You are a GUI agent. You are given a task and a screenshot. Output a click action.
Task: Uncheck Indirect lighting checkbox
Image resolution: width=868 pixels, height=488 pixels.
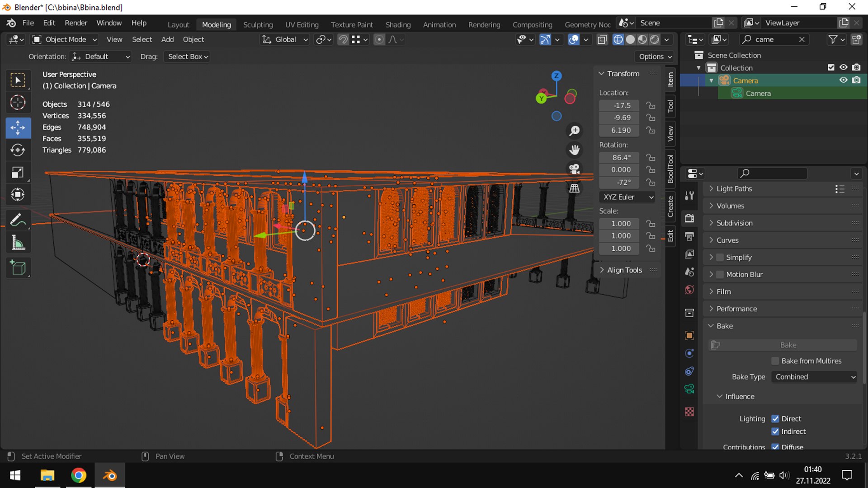[775, 432]
